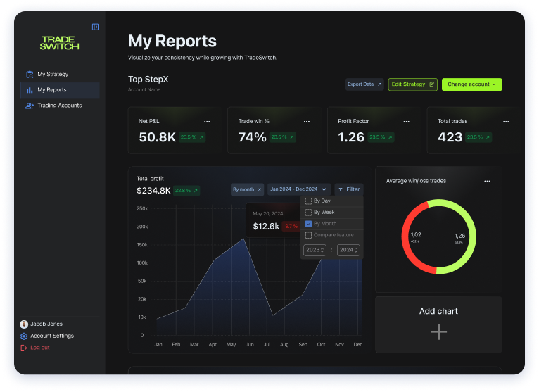Go to My Strategy in sidebar
Screen dimensions: 539x392
pyautogui.click(x=53, y=74)
